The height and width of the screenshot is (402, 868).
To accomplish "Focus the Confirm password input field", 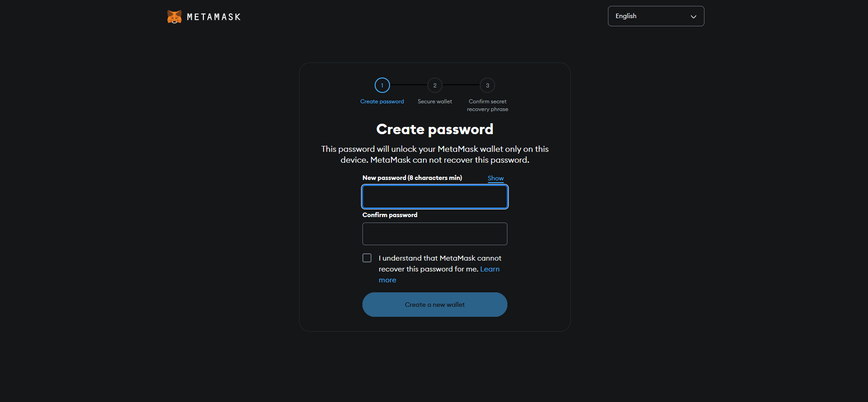I will point(435,234).
